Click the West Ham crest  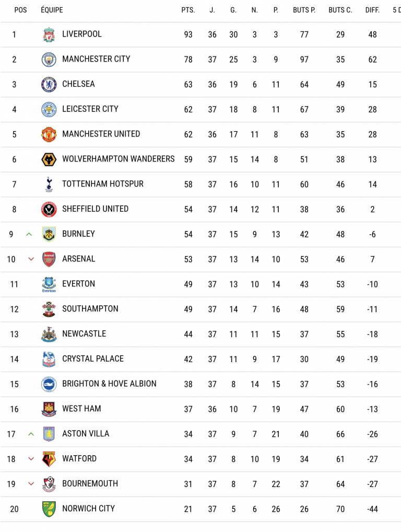pyautogui.click(x=49, y=409)
